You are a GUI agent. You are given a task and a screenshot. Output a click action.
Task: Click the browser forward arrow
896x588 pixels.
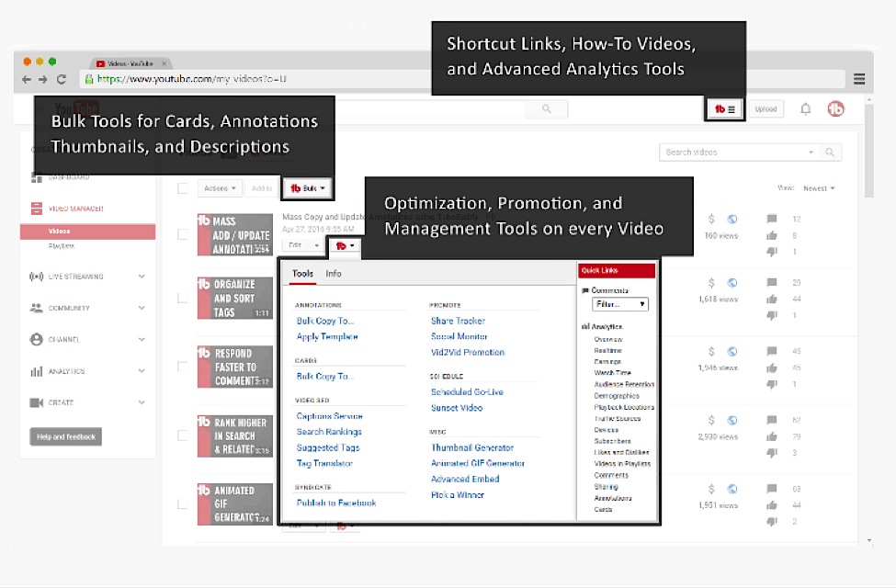click(43, 79)
